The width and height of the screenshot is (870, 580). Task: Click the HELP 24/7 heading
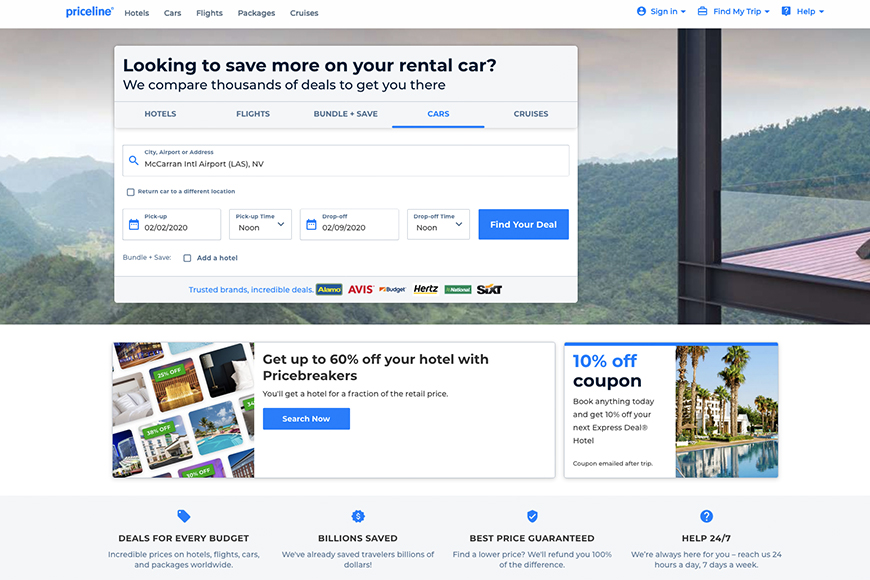(x=706, y=538)
